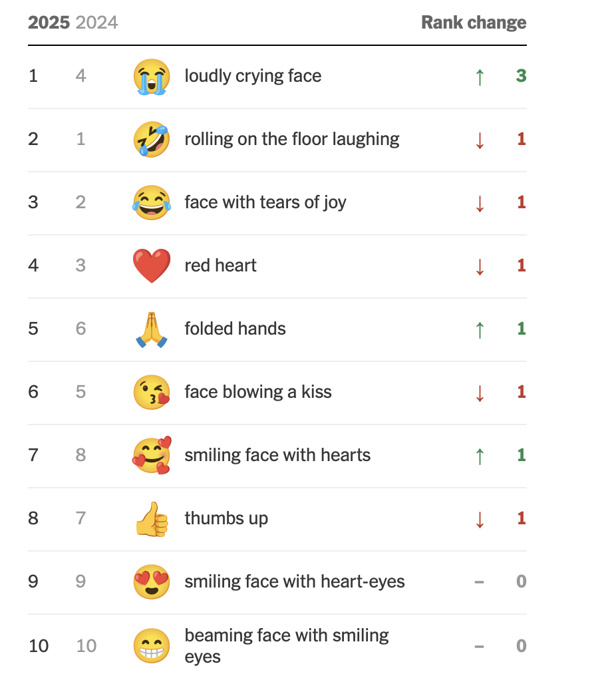This screenshot has height=678, width=616.
Task: Select the face with tears of joy emoji
Action: 152,202
